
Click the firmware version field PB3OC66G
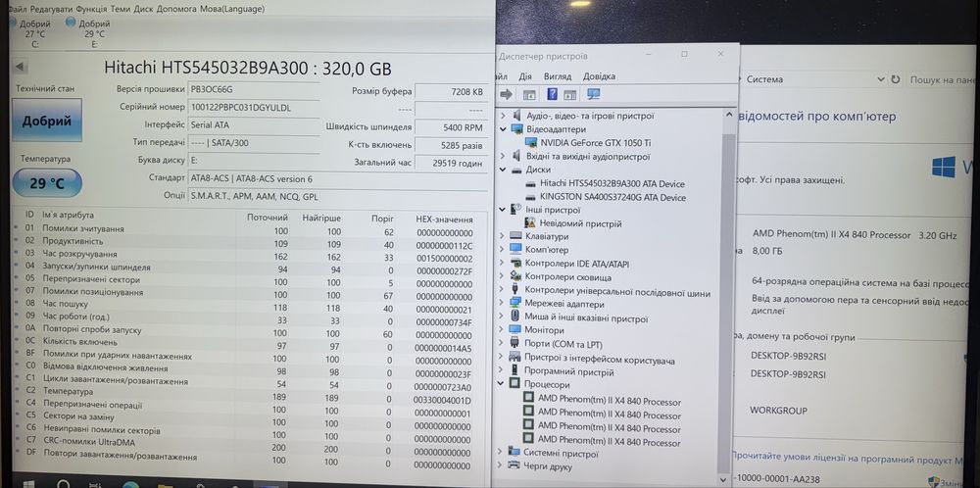(254, 89)
